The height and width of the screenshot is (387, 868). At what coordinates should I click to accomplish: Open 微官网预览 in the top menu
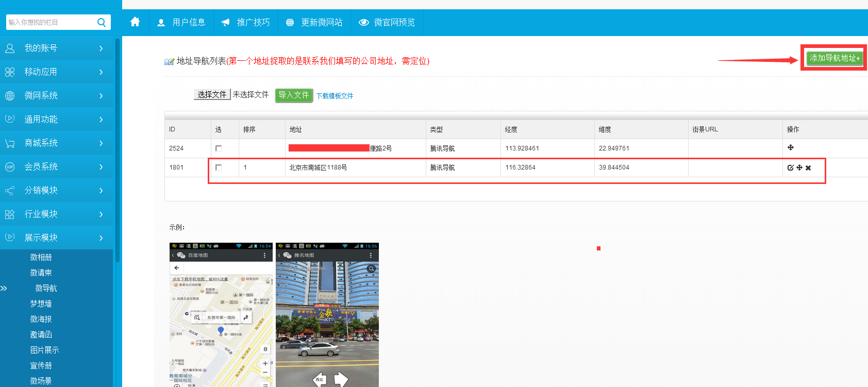pos(387,22)
